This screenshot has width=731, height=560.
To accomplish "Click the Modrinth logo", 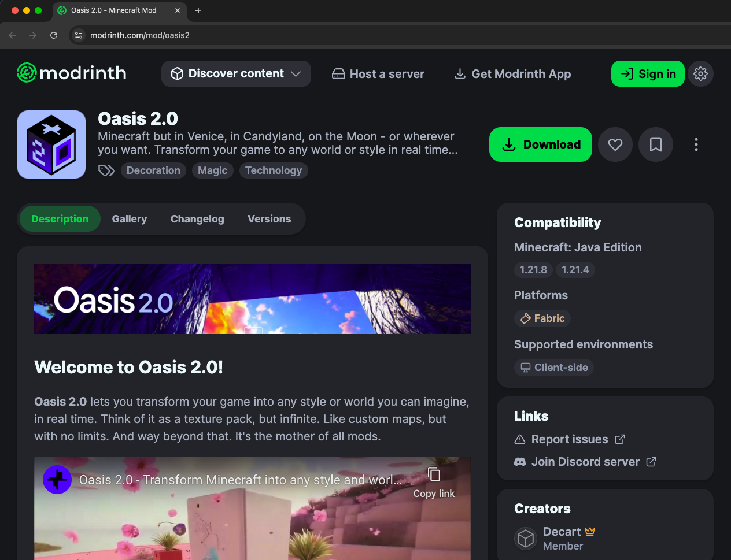I will point(72,73).
